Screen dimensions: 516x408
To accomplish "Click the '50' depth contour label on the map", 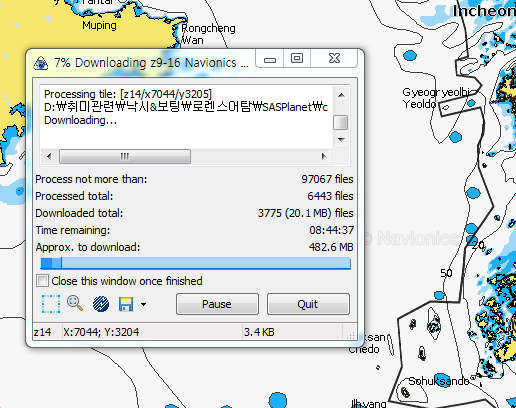I will tap(446, 273).
